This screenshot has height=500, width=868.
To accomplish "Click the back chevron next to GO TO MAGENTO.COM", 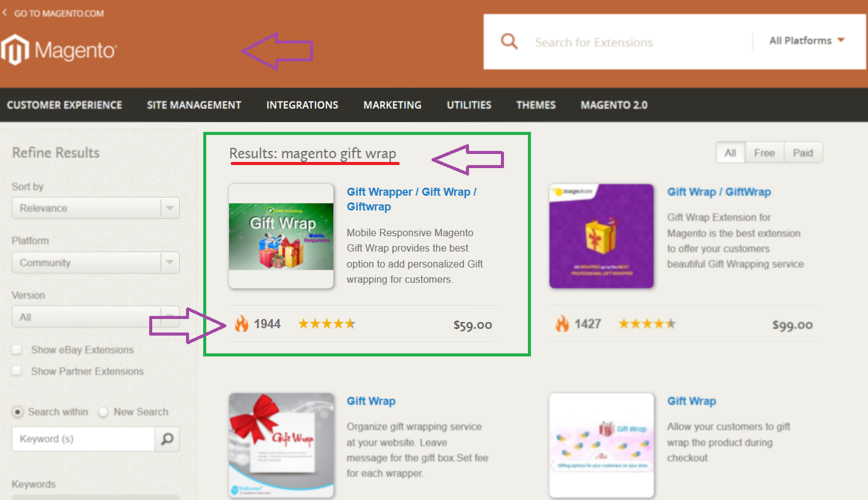I will tap(6, 12).
